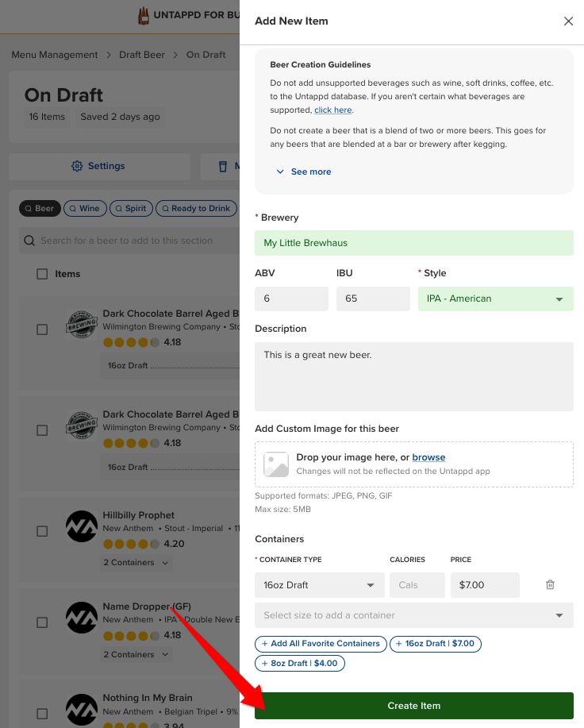This screenshot has height=728, width=584.
Task: Click the Description text area
Action: [x=413, y=376]
